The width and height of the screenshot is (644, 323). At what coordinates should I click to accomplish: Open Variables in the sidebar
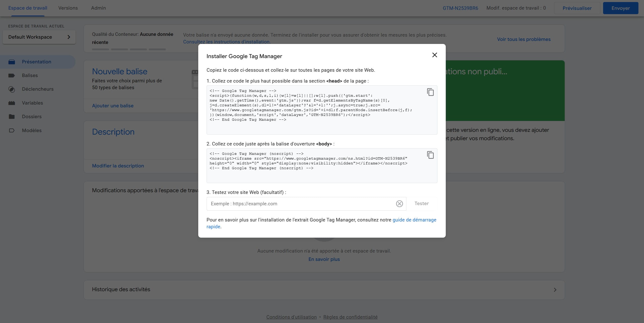(32, 103)
